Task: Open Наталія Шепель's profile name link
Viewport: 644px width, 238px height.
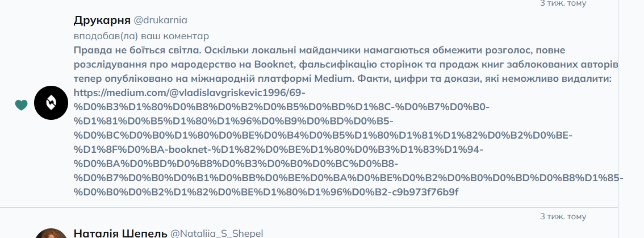Action: coord(120,233)
